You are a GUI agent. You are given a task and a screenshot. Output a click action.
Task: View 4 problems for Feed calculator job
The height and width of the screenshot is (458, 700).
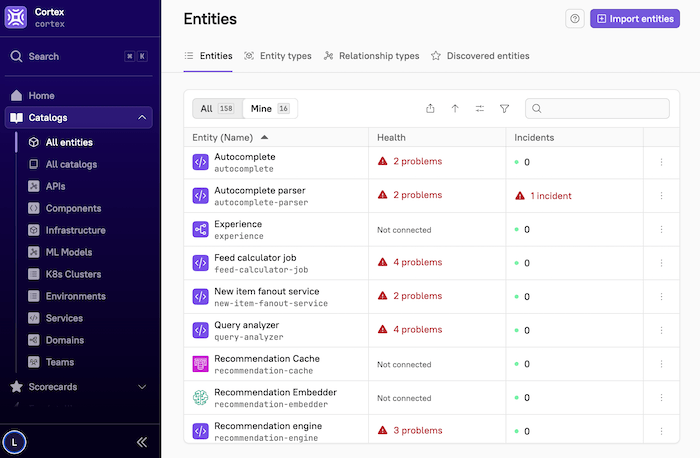410,262
